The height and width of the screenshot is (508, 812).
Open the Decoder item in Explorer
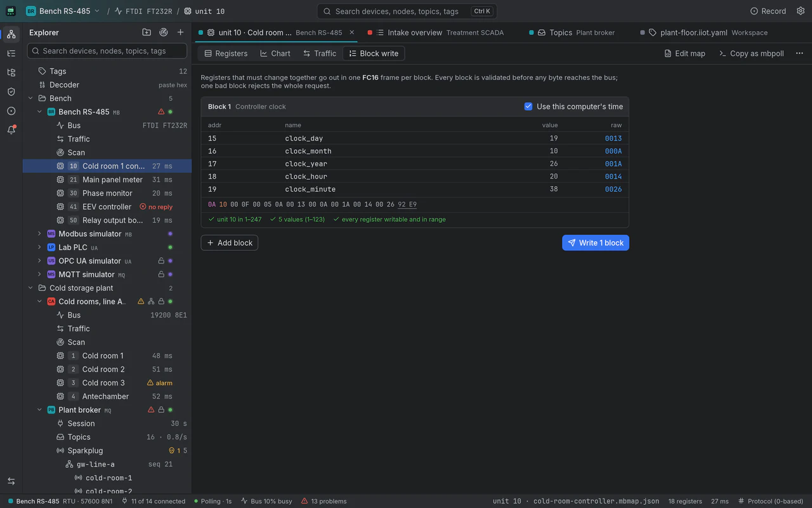coord(107,85)
